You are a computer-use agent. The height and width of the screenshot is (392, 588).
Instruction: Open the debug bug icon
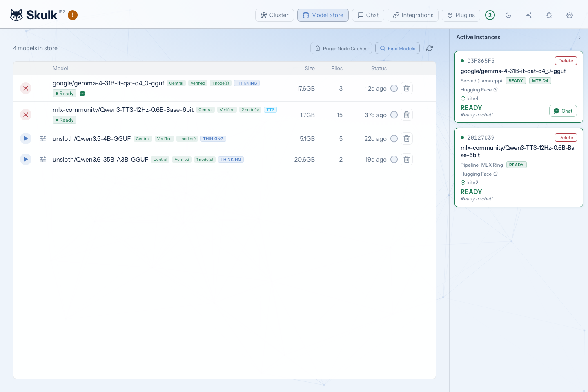[549, 15]
